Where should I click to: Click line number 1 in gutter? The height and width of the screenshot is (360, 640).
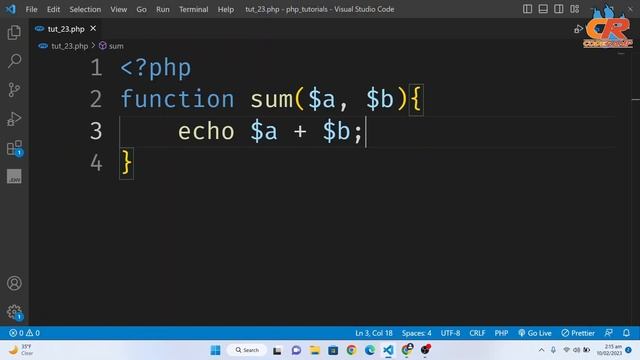(96, 67)
